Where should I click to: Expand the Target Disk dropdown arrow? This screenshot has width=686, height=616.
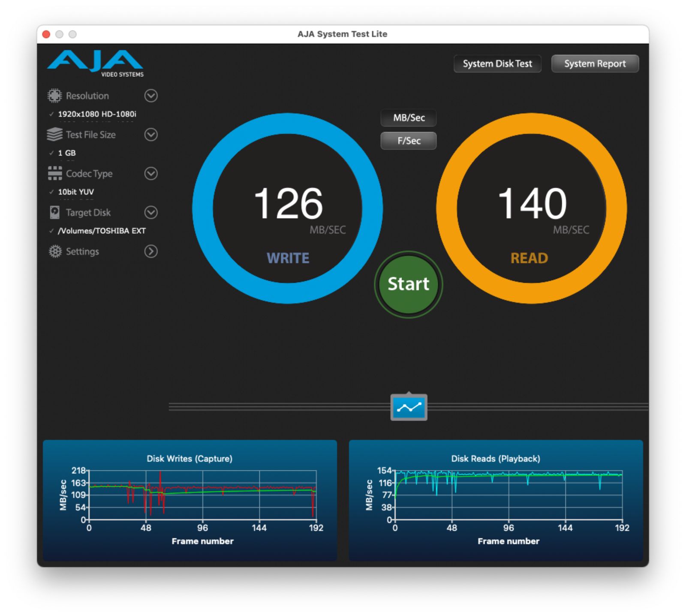click(x=151, y=212)
